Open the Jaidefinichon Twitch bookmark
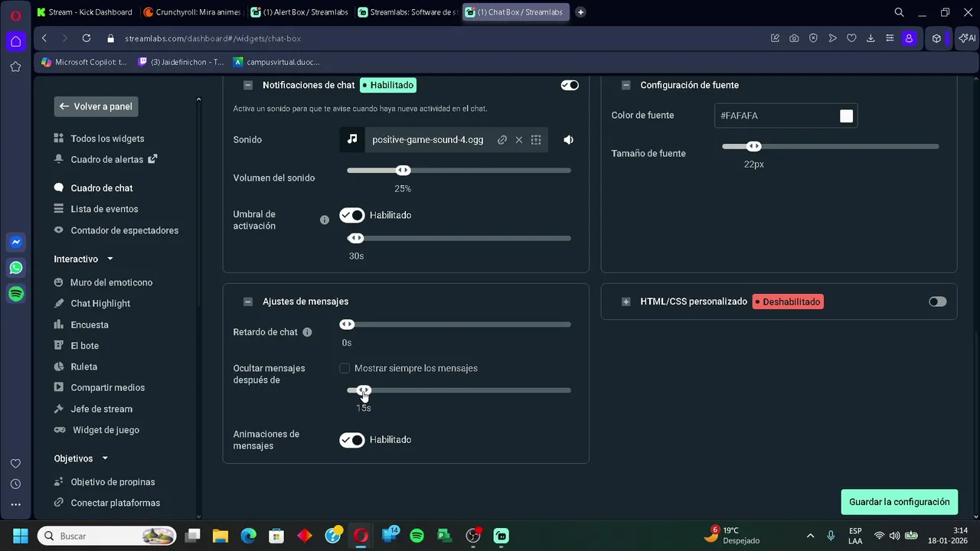The height and width of the screenshot is (551, 980). pos(181,62)
